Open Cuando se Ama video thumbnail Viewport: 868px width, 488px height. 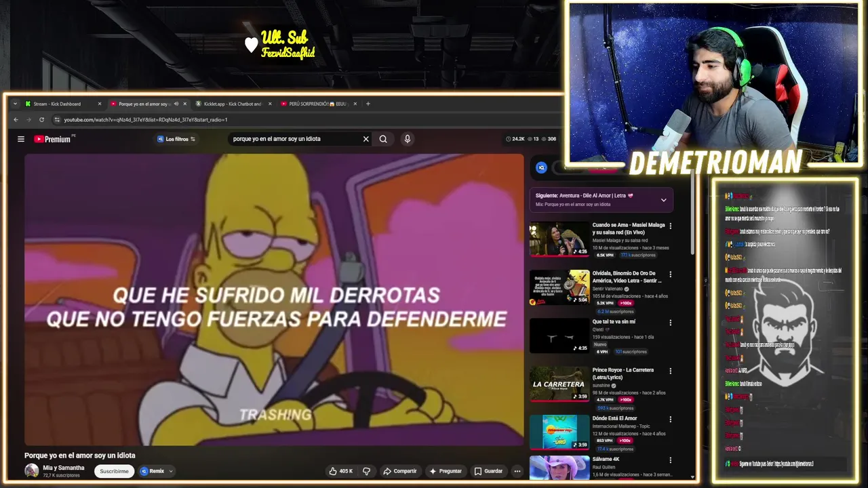point(559,239)
